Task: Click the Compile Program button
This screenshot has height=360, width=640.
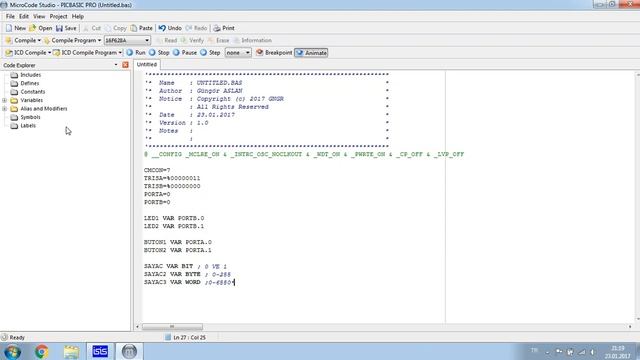Action: pyautogui.click(x=70, y=40)
